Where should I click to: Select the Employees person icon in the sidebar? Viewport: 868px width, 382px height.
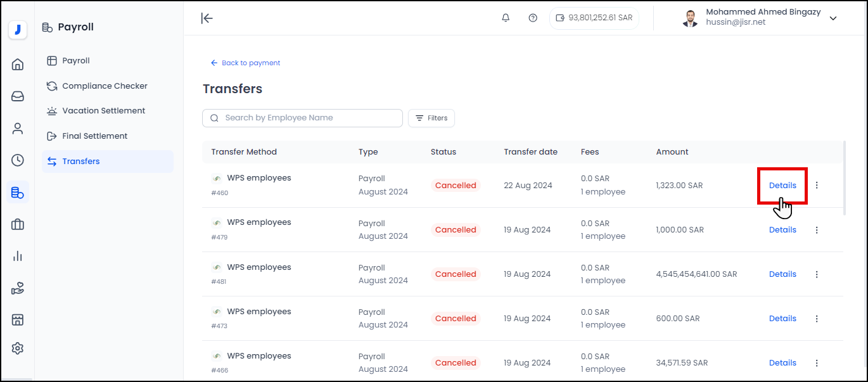17,128
